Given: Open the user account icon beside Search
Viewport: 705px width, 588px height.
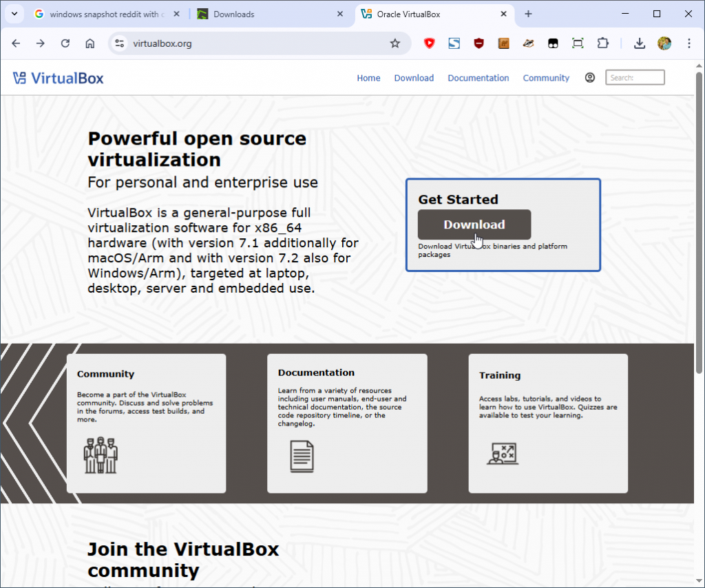Looking at the screenshot, I should point(589,78).
